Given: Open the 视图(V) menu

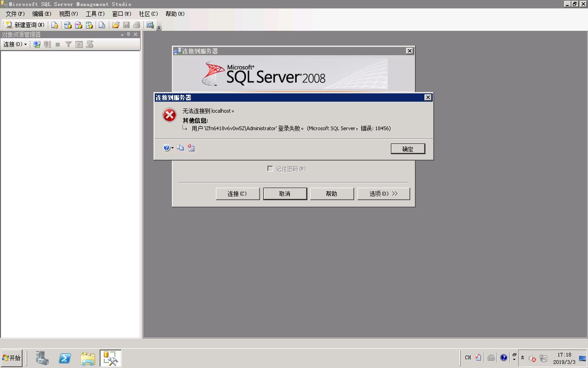Looking at the screenshot, I should 68,14.
